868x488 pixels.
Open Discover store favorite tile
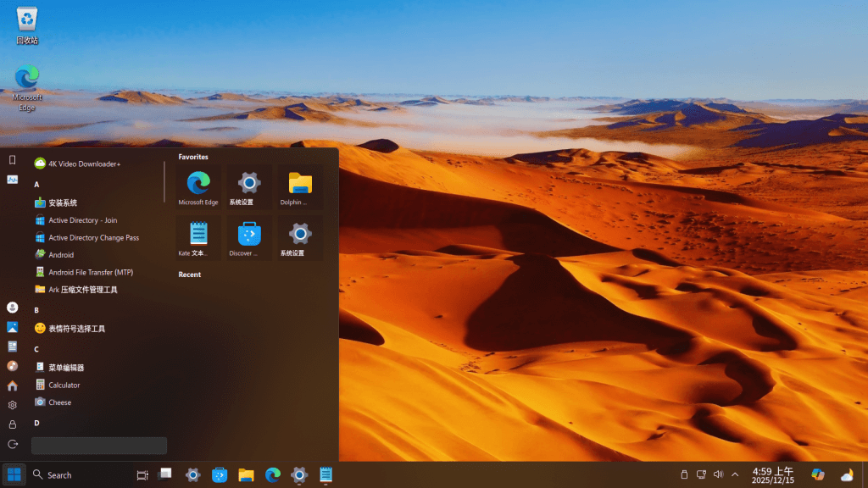click(249, 238)
